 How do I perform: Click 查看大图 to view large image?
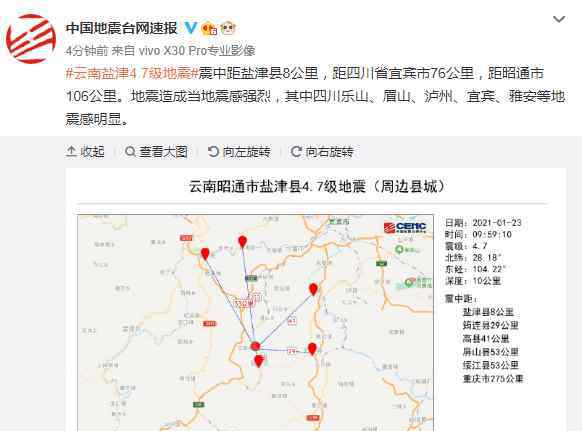click(x=156, y=152)
